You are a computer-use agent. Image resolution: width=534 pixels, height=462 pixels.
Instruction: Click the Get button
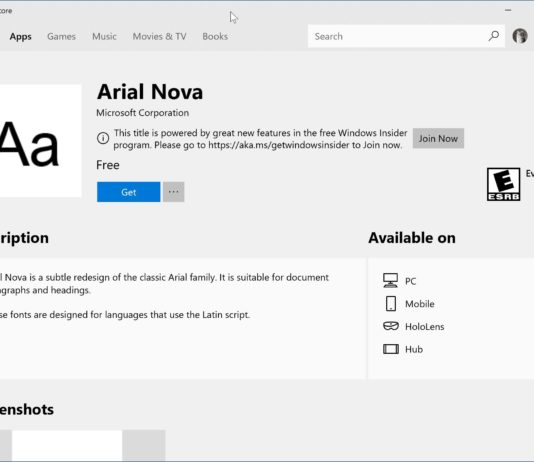[x=128, y=192]
